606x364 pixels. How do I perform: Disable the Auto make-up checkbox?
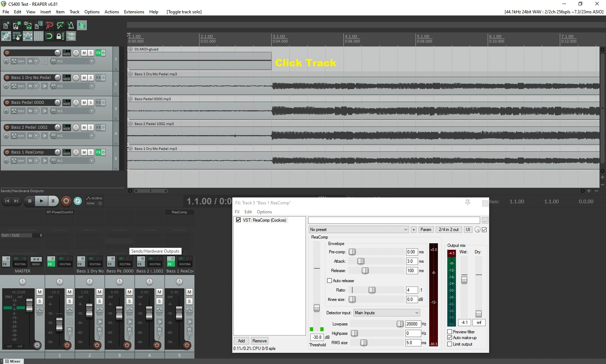(450, 338)
